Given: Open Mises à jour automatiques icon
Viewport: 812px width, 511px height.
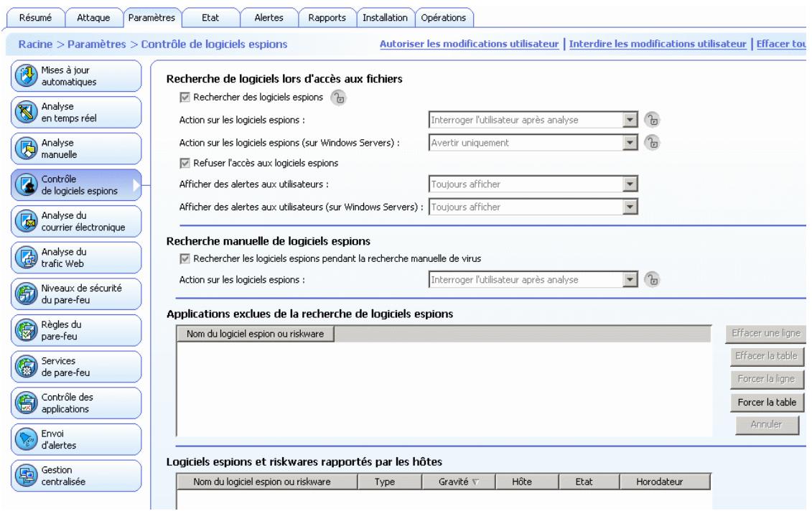Looking at the screenshot, I should (x=26, y=75).
